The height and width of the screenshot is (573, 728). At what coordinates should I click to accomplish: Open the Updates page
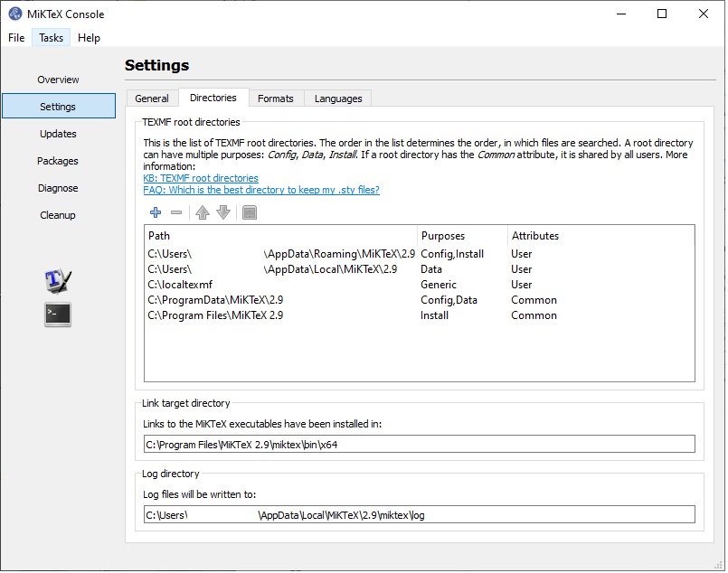[58, 134]
